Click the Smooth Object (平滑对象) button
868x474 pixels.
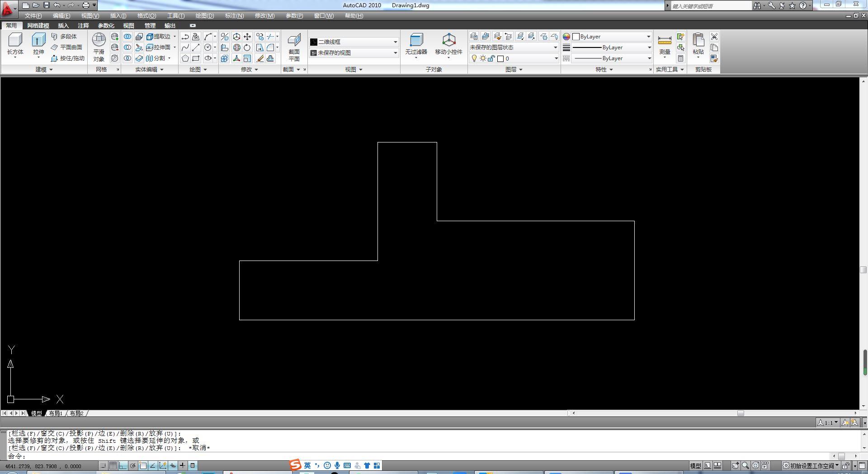[x=99, y=47]
